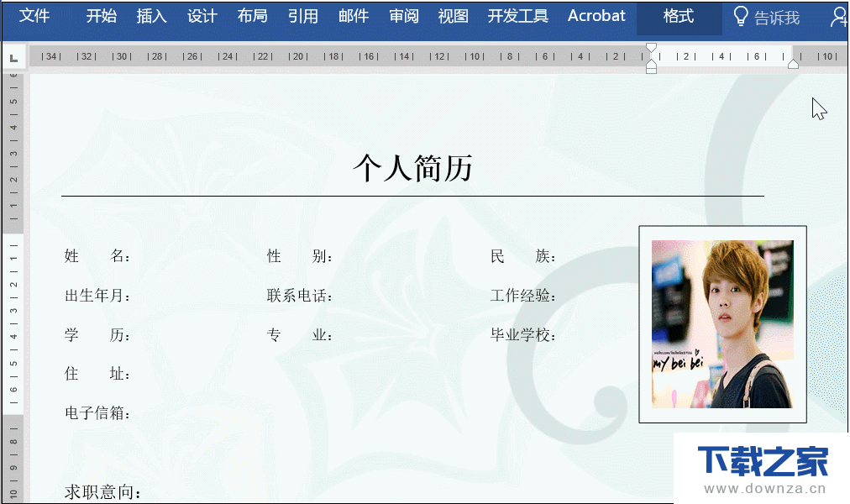Click the left indent marker on ruler
This screenshot has width=850, height=504.
coord(652,67)
